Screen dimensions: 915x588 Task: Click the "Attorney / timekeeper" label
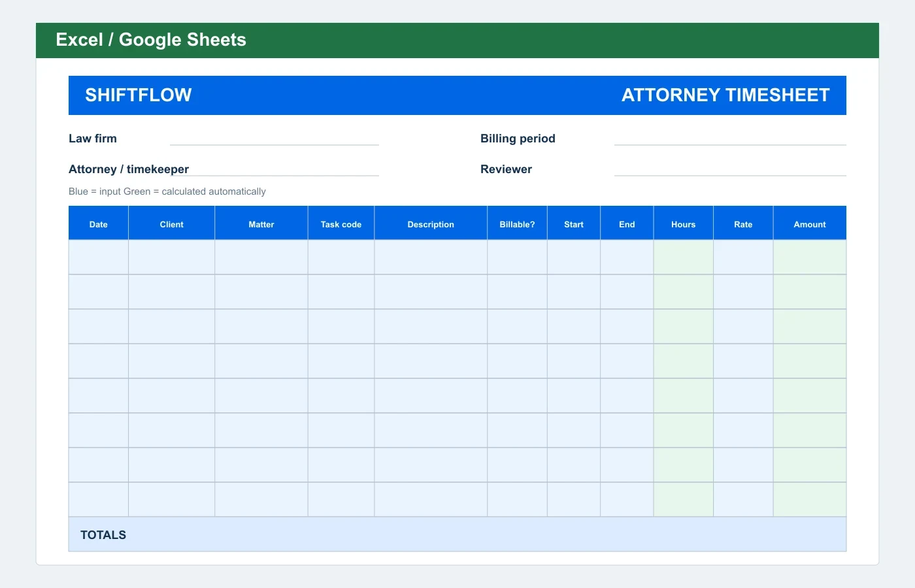click(129, 169)
